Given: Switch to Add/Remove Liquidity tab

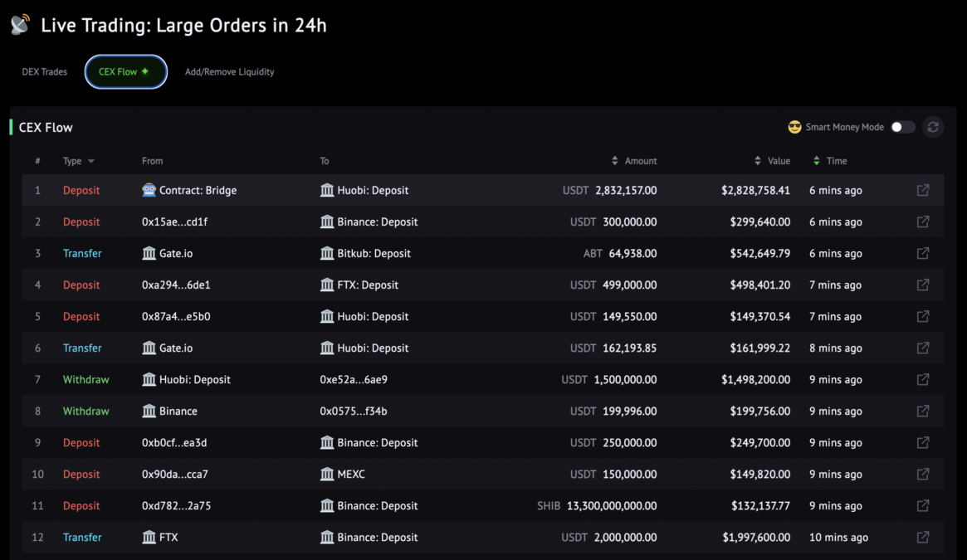Looking at the screenshot, I should click(x=229, y=71).
